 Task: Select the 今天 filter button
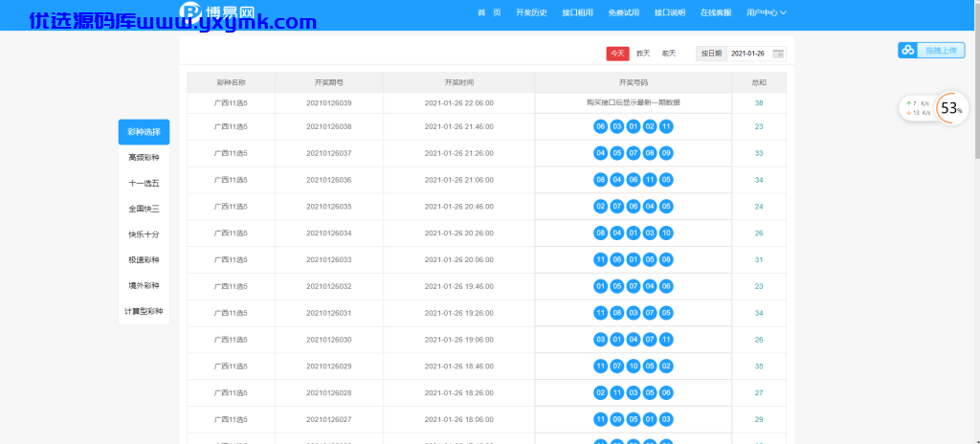[617, 54]
